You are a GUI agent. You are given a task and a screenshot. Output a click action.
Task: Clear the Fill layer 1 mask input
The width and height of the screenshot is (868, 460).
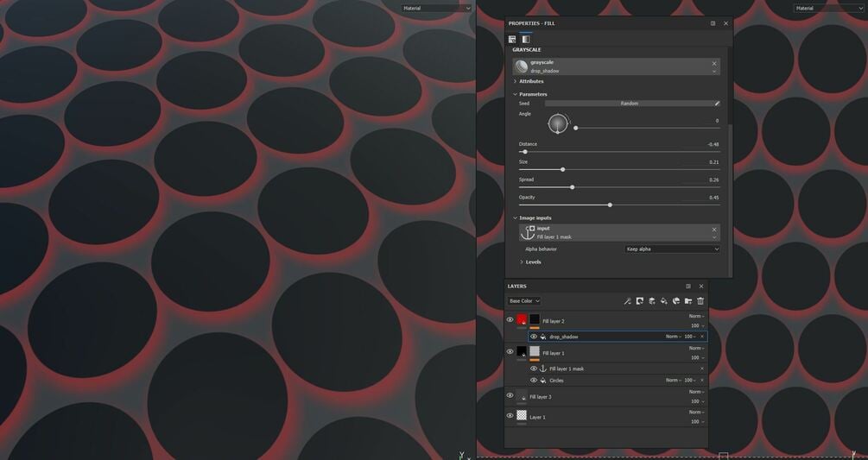point(714,230)
